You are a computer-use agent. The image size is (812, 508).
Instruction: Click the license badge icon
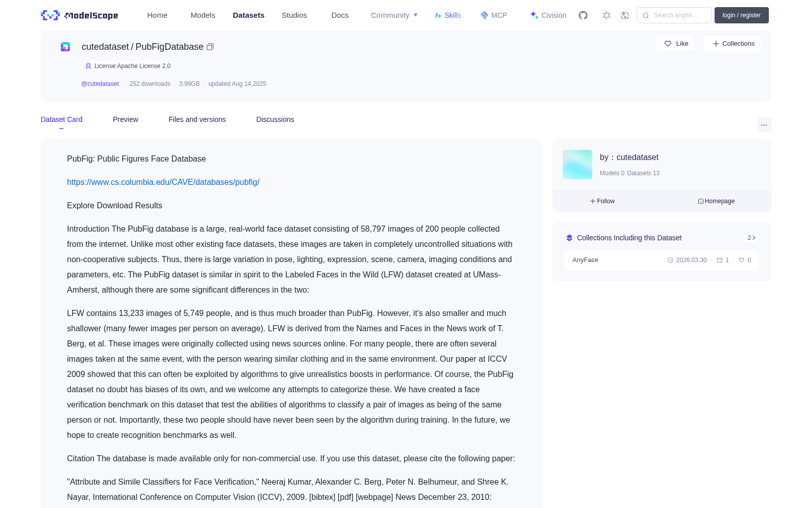(x=88, y=66)
